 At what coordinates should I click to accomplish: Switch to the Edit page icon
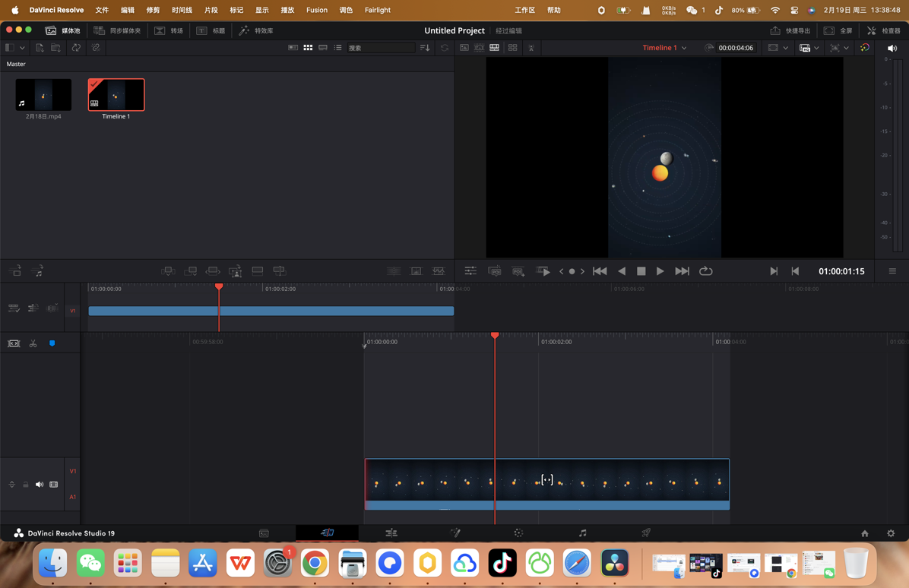coord(391,533)
